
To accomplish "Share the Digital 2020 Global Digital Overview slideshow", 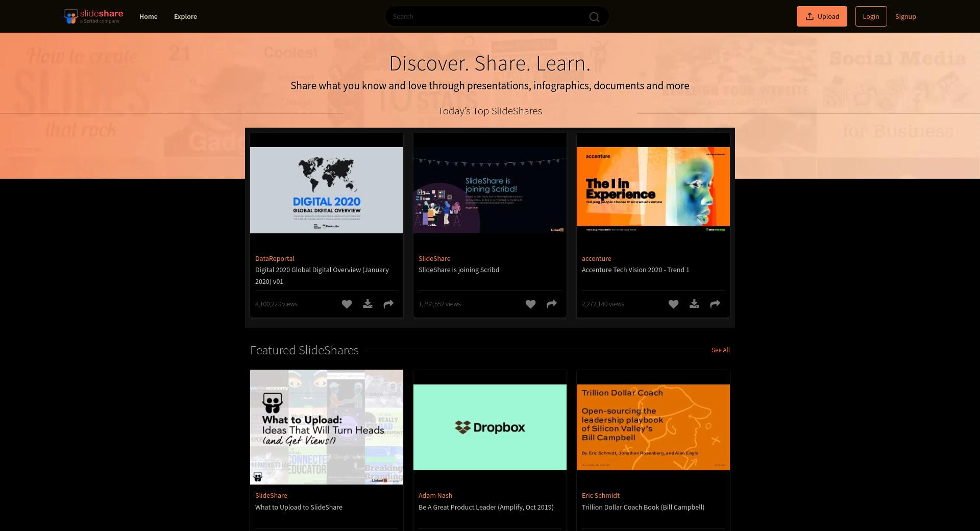I will [x=388, y=304].
